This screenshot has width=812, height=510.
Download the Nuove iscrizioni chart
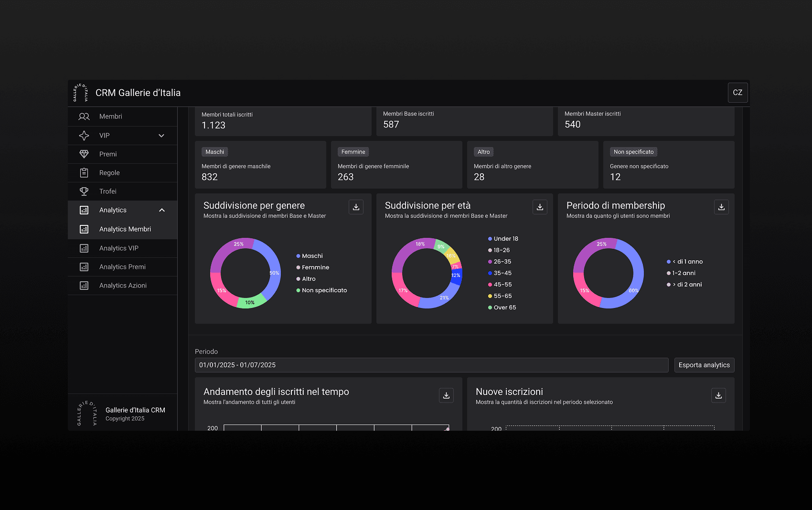click(718, 395)
